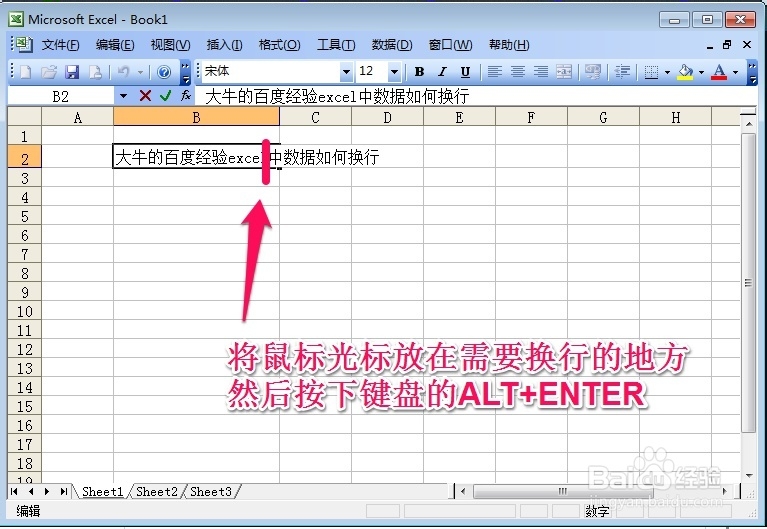767x529 pixels.
Task: Click the Name Box showing B2
Action: tap(61, 96)
